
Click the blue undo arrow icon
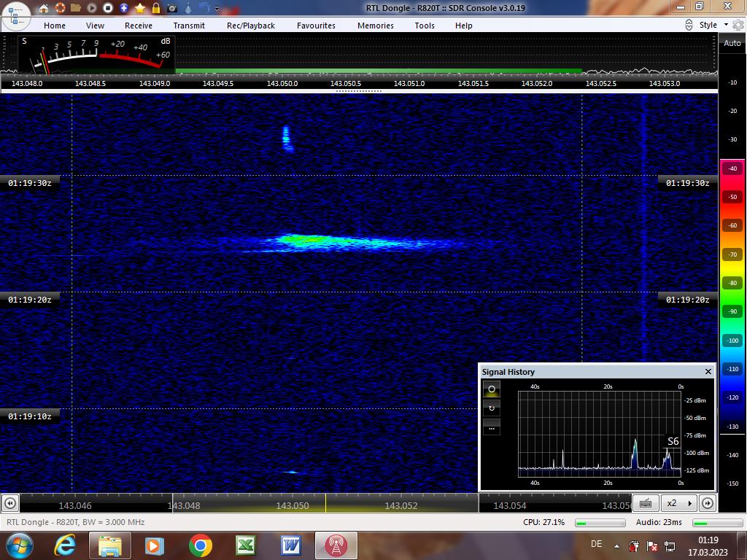[x=204, y=8]
